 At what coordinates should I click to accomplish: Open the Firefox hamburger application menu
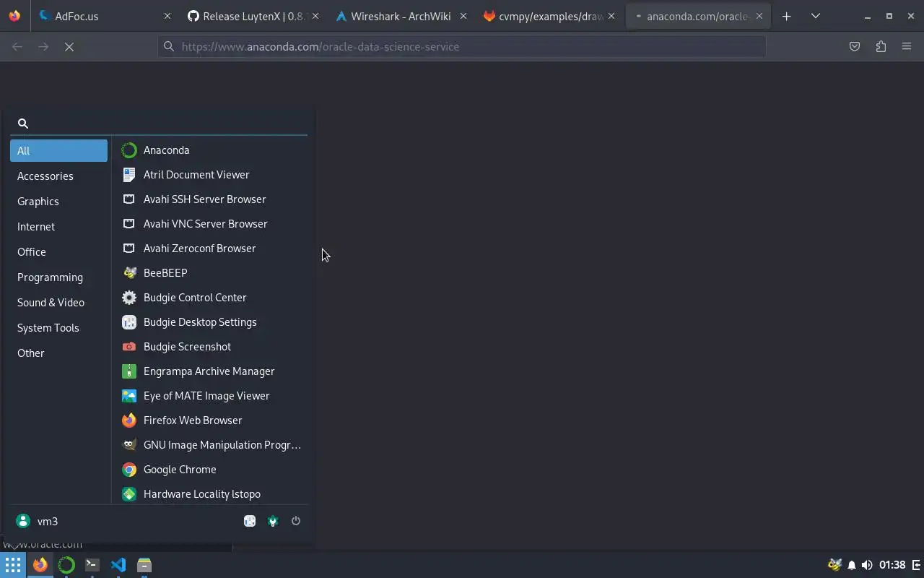pyautogui.click(x=907, y=46)
